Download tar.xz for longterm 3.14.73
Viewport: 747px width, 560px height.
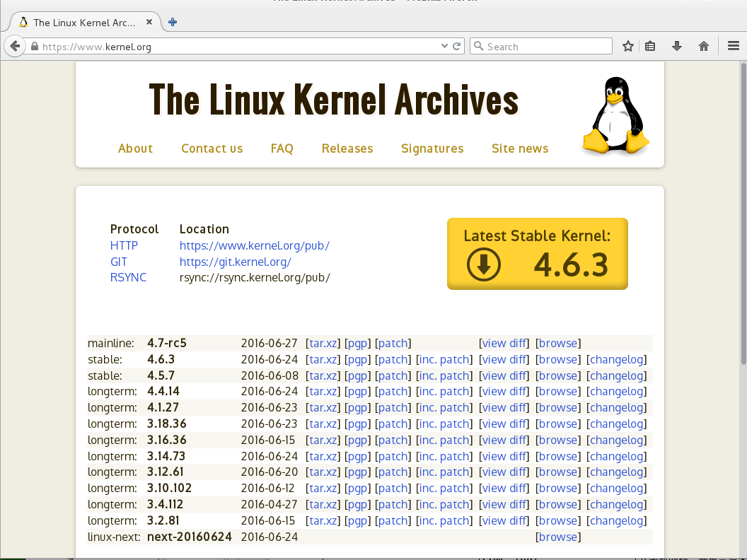point(323,456)
